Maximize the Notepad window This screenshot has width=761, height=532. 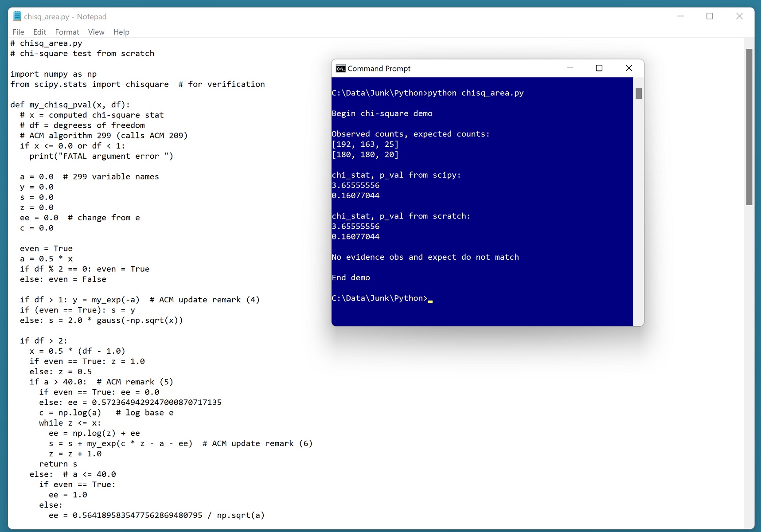[710, 16]
